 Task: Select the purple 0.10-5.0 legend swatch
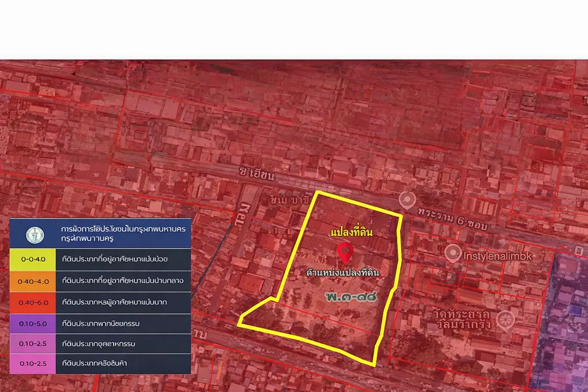(33, 324)
